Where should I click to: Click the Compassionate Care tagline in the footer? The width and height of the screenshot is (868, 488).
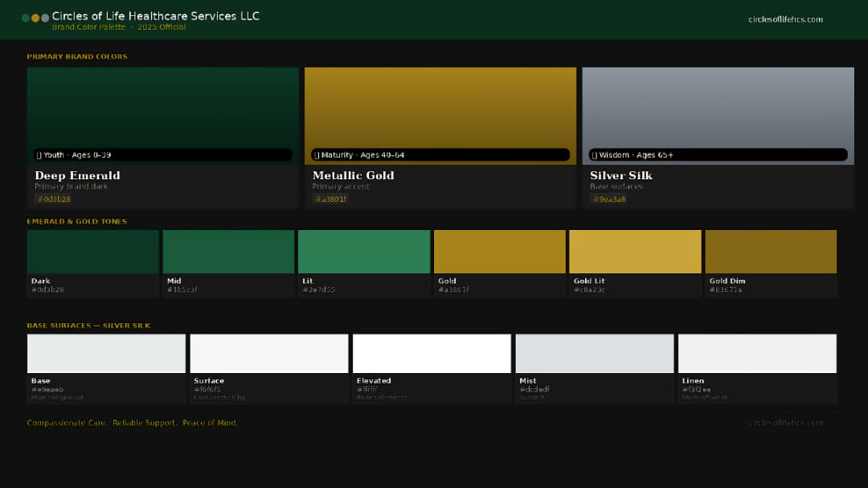(133, 423)
